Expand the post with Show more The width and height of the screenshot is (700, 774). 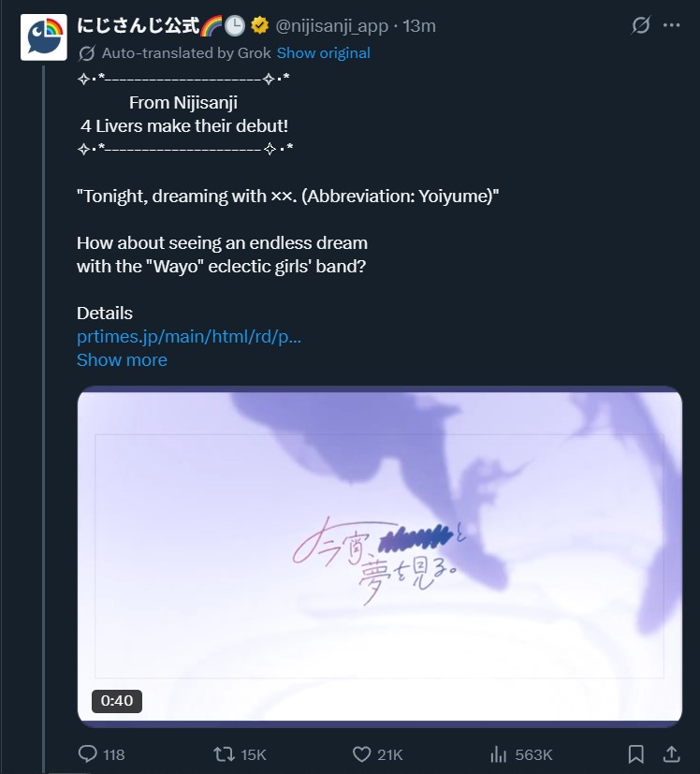pyautogui.click(x=122, y=359)
